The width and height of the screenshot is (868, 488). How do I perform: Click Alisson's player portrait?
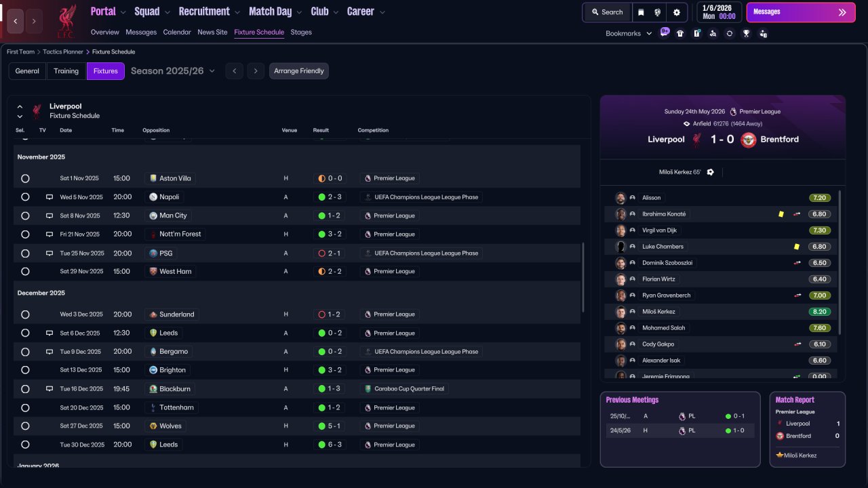click(x=620, y=198)
